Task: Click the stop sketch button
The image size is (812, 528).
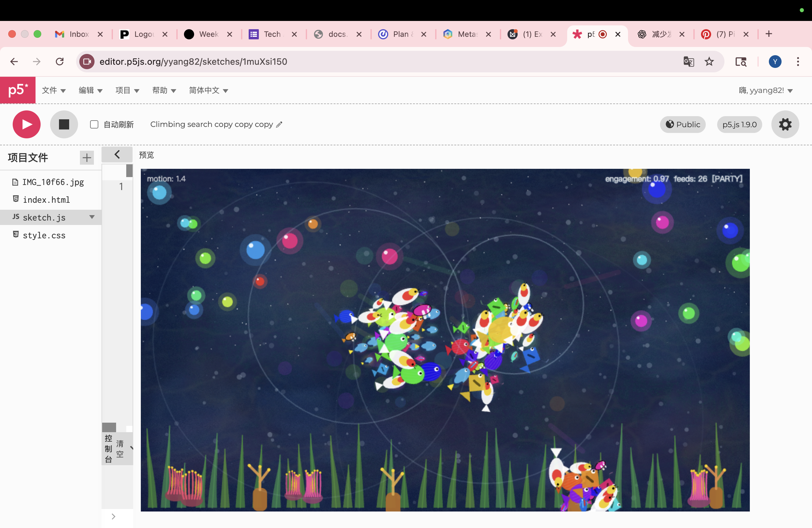Action: click(x=64, y=124)
